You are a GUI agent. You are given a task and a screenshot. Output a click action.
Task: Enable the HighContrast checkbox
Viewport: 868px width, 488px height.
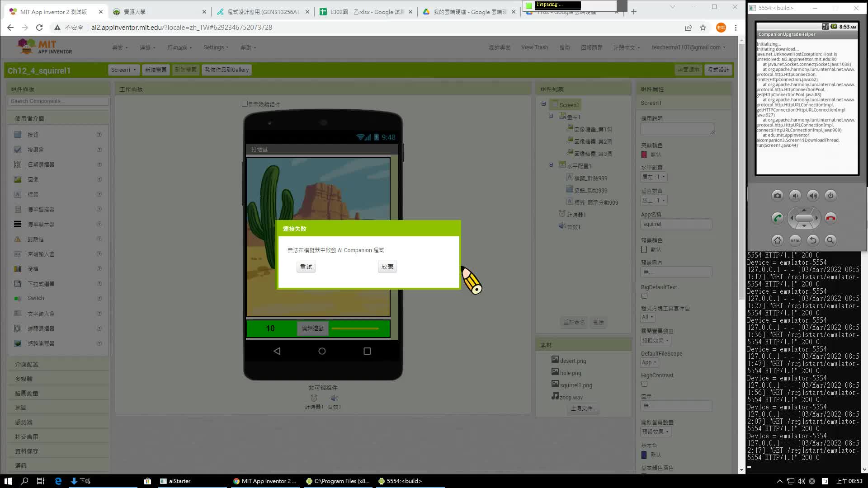point(644,384)
